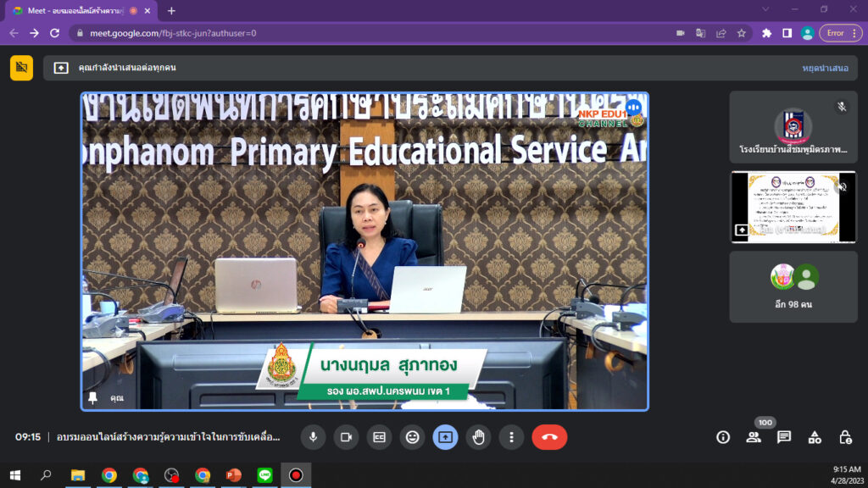Leave the call with red hang-up button
This screenshot has width=868, height=488.
tap(549, 437)
